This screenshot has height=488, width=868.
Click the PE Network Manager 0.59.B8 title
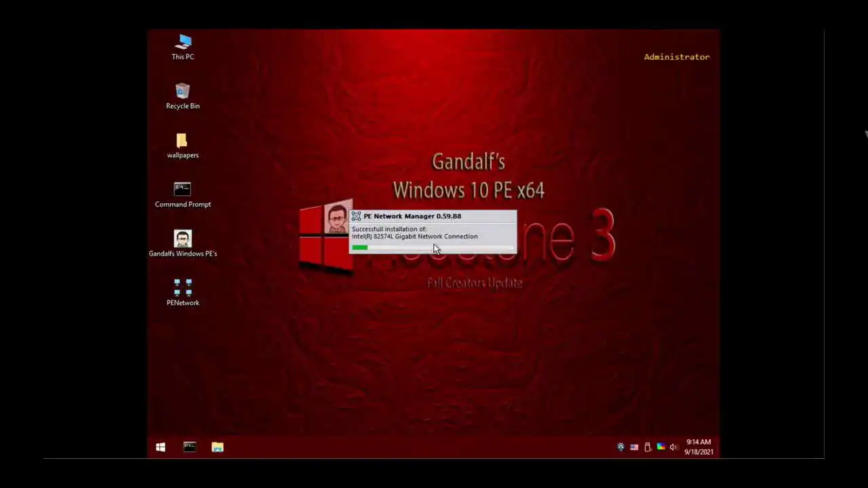point(412,216)
